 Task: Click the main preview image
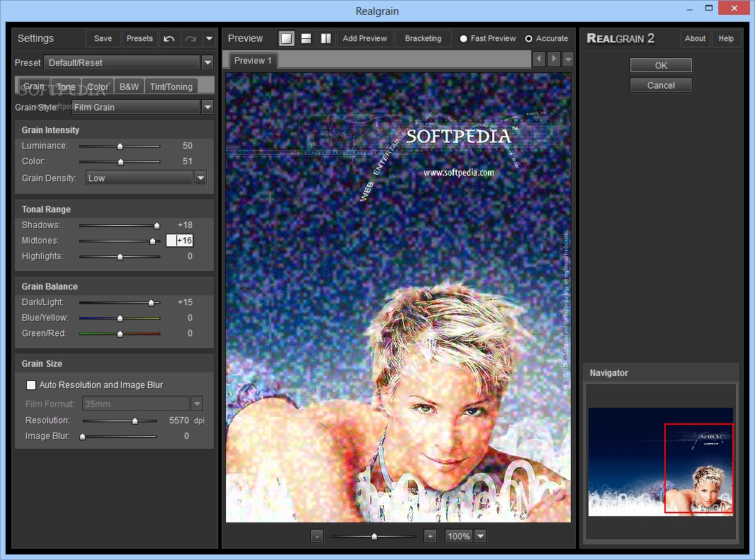click(398, 297)
